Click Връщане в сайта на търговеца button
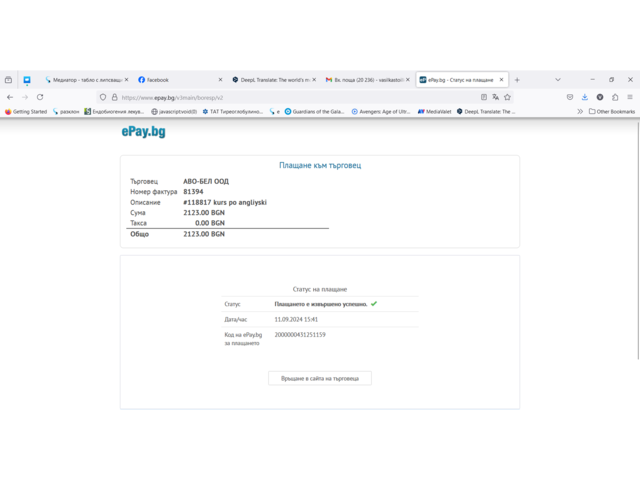The width and height of the screenshot is (640, 480). (320, 378)
